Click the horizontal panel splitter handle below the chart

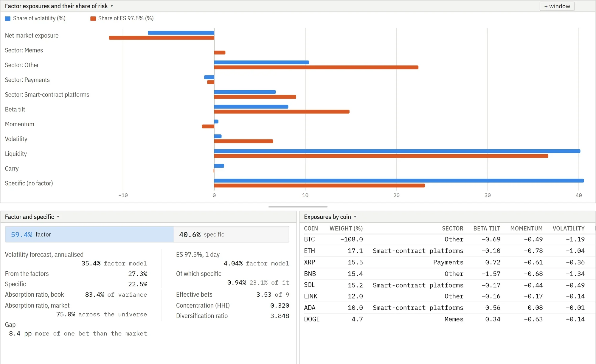click(298, 207)
